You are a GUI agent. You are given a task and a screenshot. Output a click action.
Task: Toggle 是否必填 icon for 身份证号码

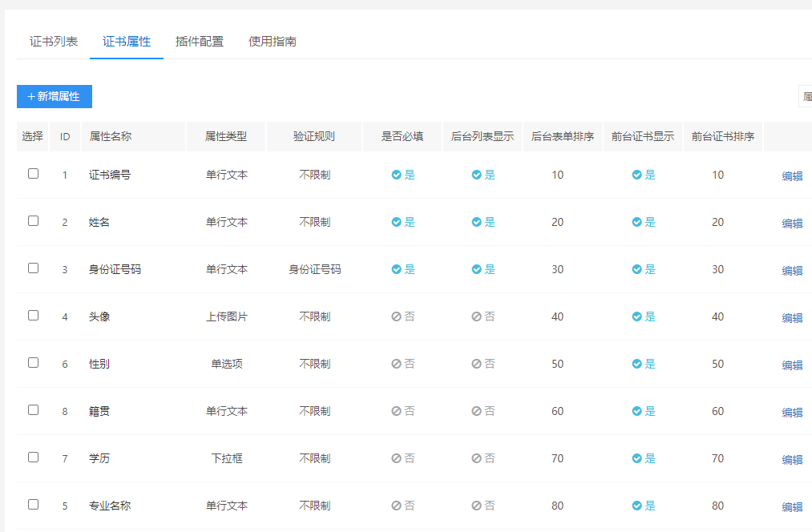pyautogui.click(x=396, y=269)
